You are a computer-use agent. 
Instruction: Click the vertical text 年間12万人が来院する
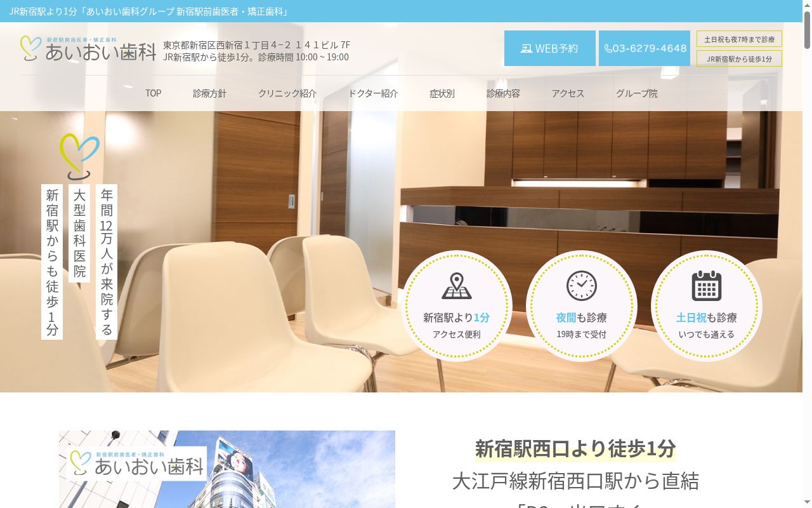click(x=107, y=262)
